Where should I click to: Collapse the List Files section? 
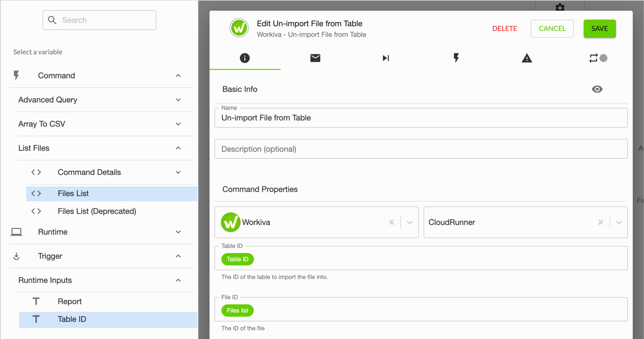178,148
